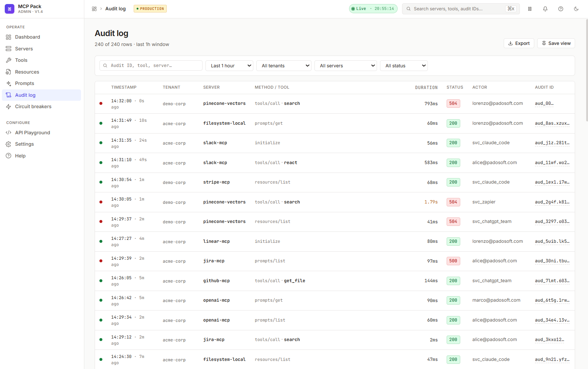Click the 504 badge in 14:29:37 row

(453, 221)
